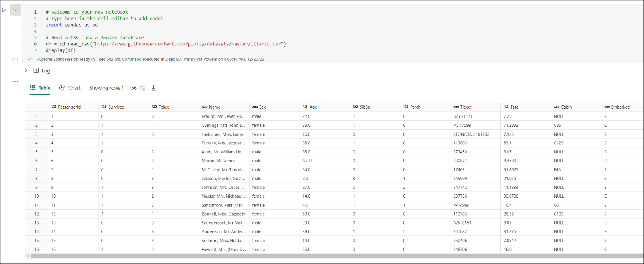The width and height of the screenshot is (644, 264).
Task: Click the ABC type icon on Name column
Action: (x=205, y=107)
